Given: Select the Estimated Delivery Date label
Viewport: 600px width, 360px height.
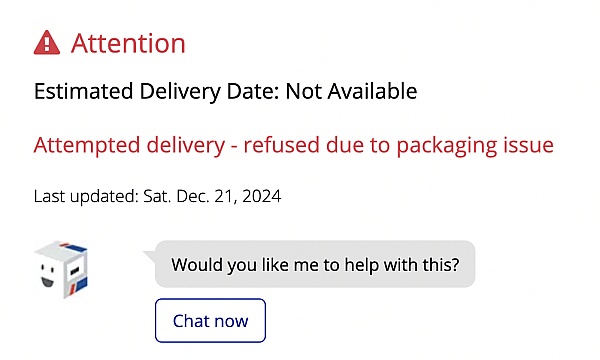Looking at the screenshot, I should point(157,91).
